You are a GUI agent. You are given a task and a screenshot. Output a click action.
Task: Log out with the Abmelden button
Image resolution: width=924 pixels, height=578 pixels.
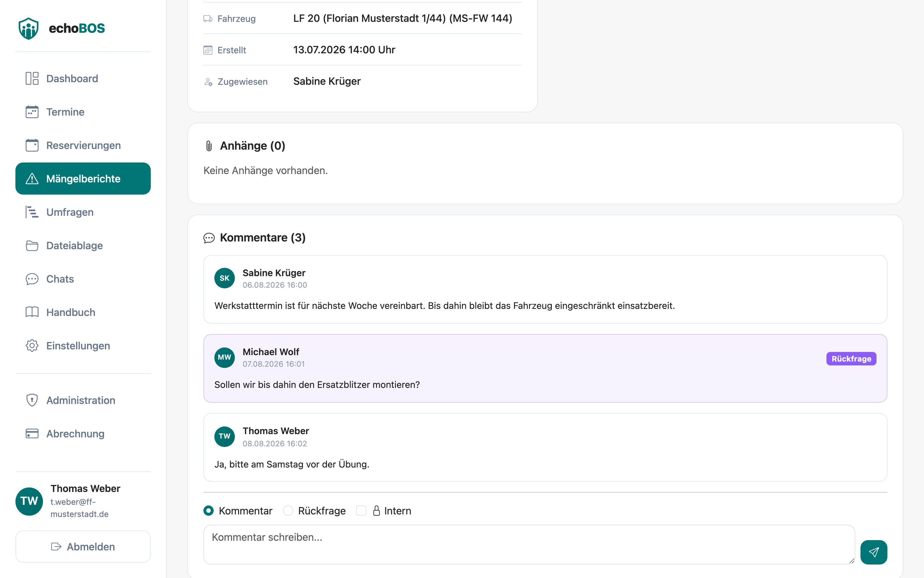[83, 547]
